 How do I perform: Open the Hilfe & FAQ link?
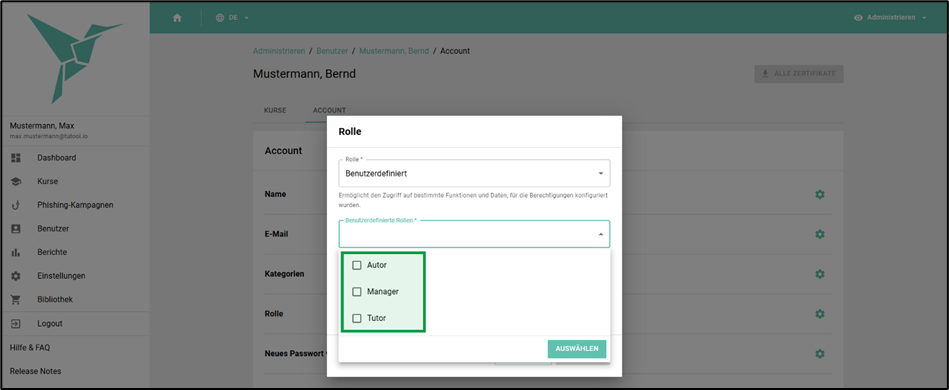point(30,348)
